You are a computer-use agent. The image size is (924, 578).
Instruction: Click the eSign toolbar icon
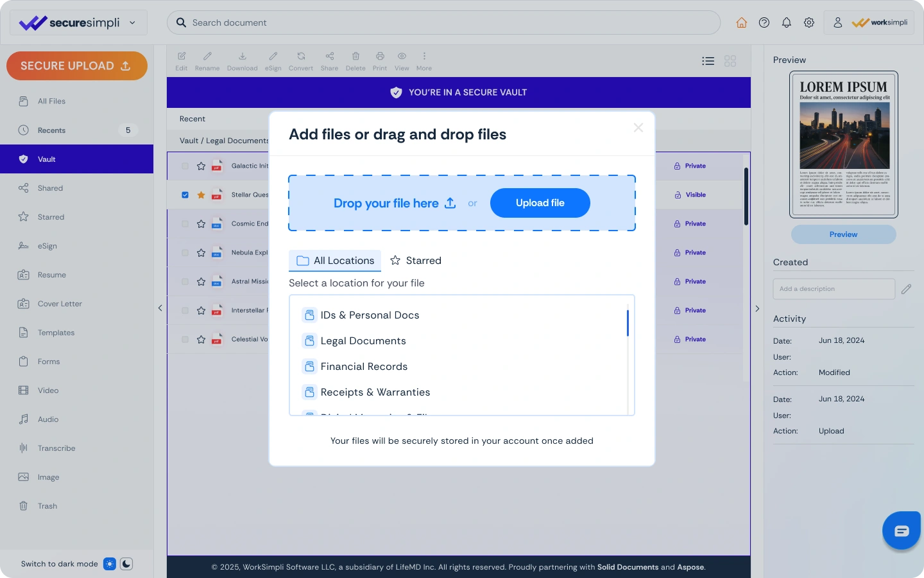coord(273,61)
